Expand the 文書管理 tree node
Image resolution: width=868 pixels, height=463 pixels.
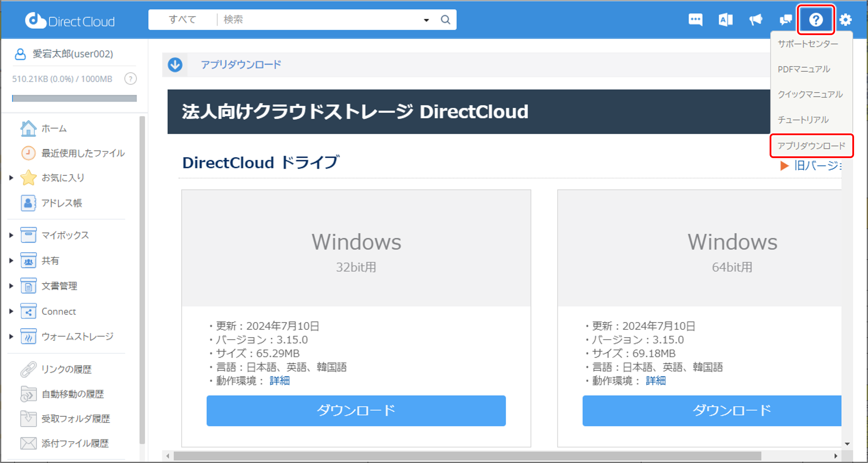(x=11, y=286)
